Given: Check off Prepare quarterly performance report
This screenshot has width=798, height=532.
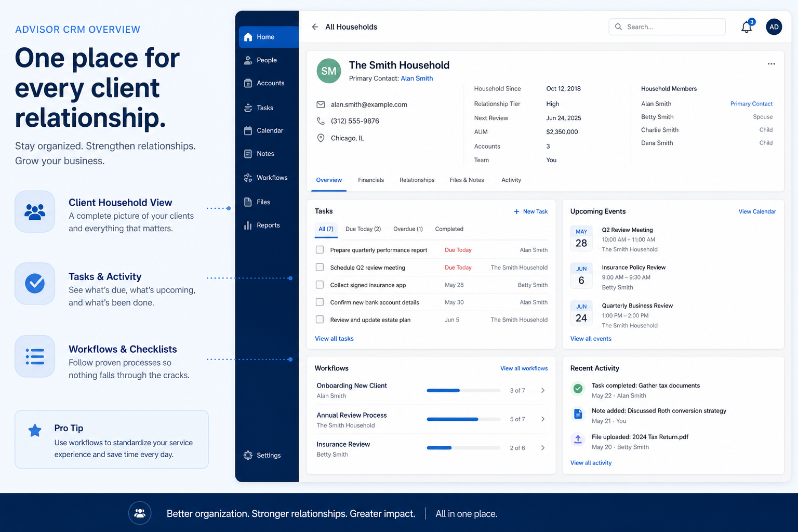Looking at the screenshot, I should click(x=320, y=250).
